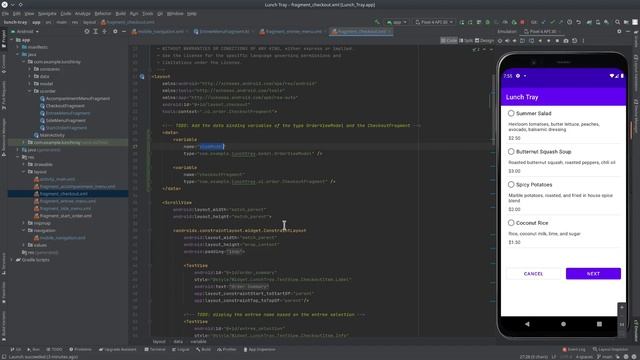This screenshot has height=360, width=640.
Task: Click the Make Project hammer icon
Action: coord(377,22)
